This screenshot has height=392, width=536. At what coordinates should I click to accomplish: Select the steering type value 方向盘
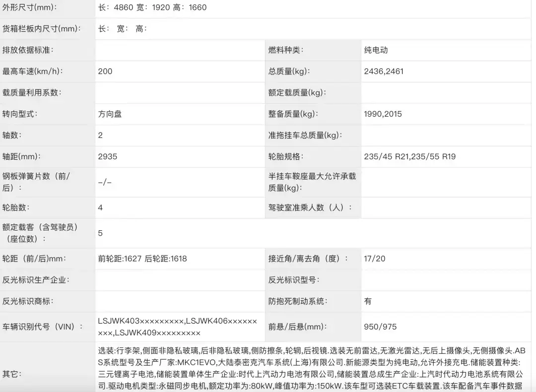pos(110,114)
